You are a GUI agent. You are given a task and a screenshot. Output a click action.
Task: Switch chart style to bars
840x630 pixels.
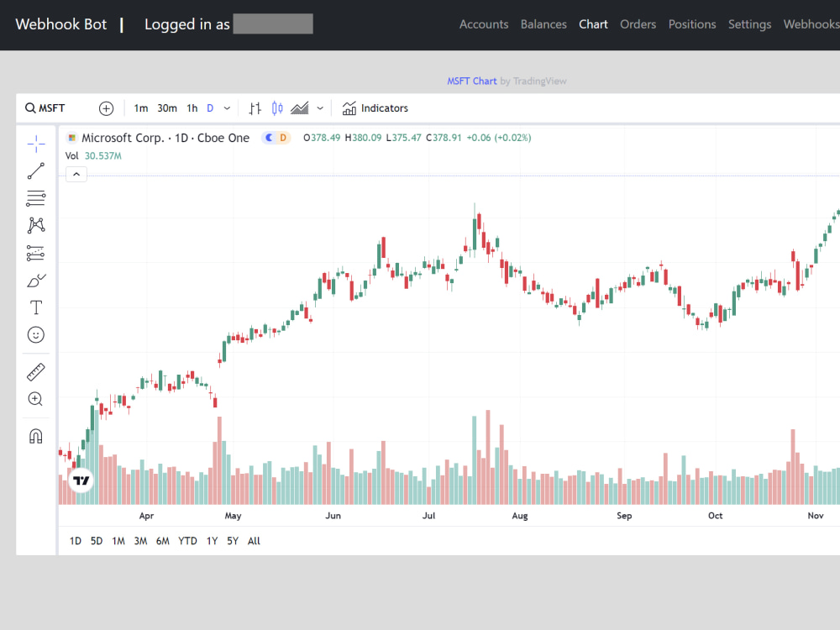point(255,108)
